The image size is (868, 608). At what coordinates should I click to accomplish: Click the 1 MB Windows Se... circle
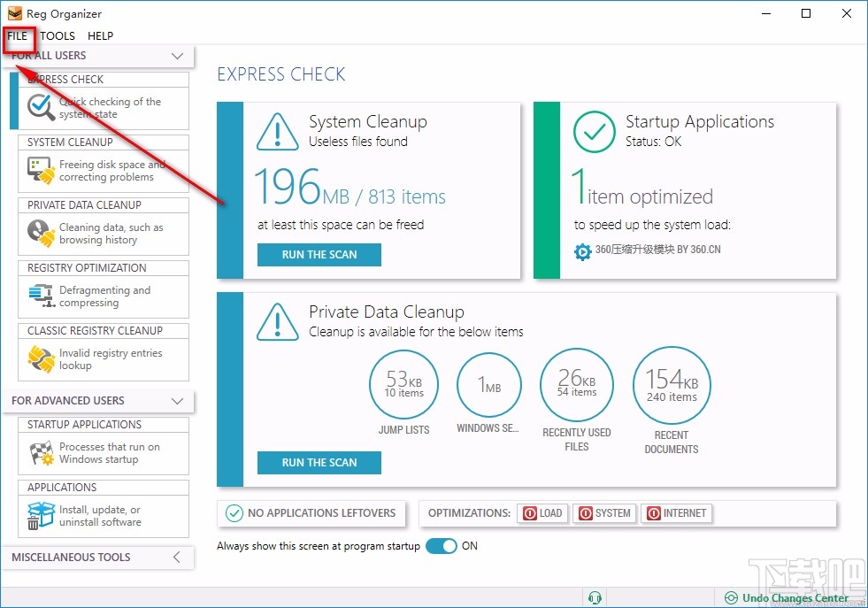point(489,384)
